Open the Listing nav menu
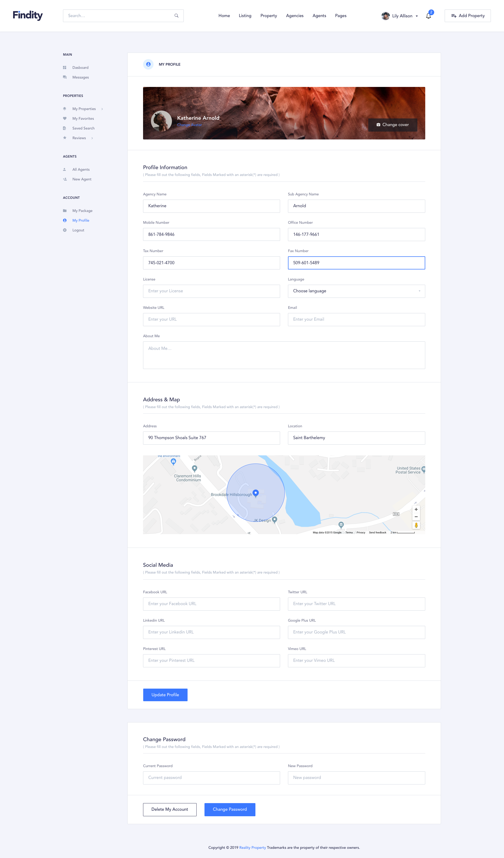The width and height of the screenshot is (504, 858). click(245, 16)
